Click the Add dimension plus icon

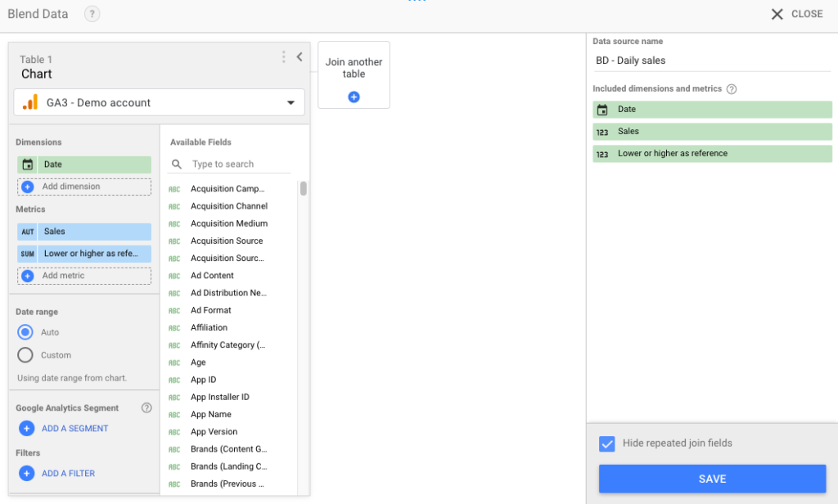pos(28,187)
